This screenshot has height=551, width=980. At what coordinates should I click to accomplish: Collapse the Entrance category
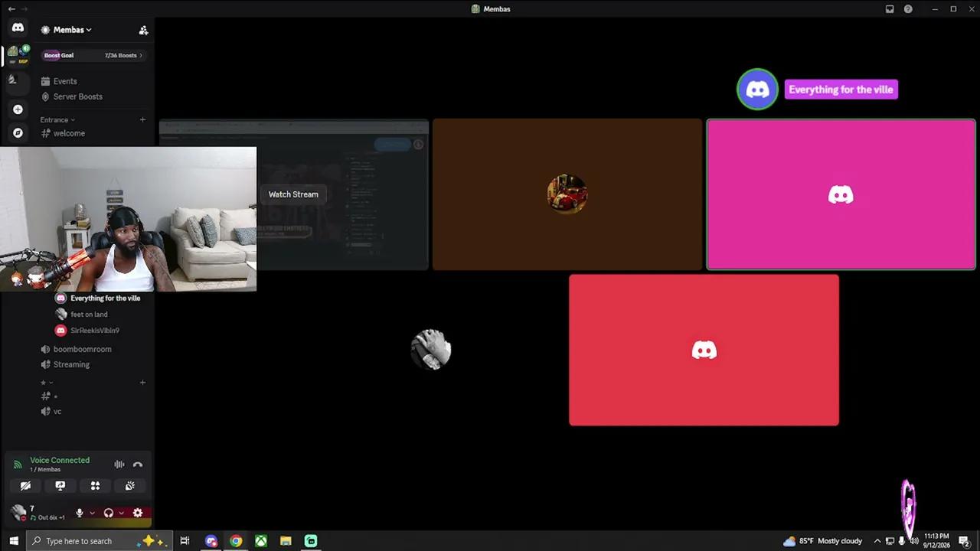coord(57,119)
